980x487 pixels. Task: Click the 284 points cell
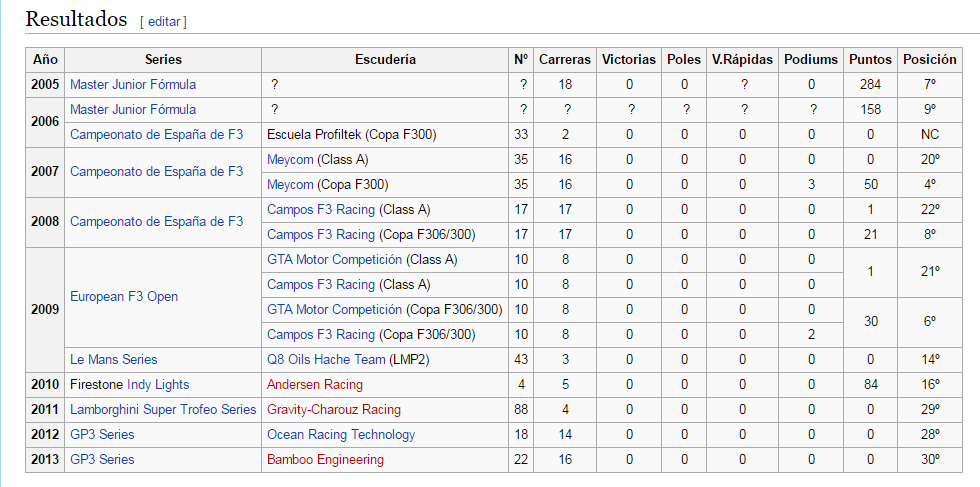click(871, 84)
